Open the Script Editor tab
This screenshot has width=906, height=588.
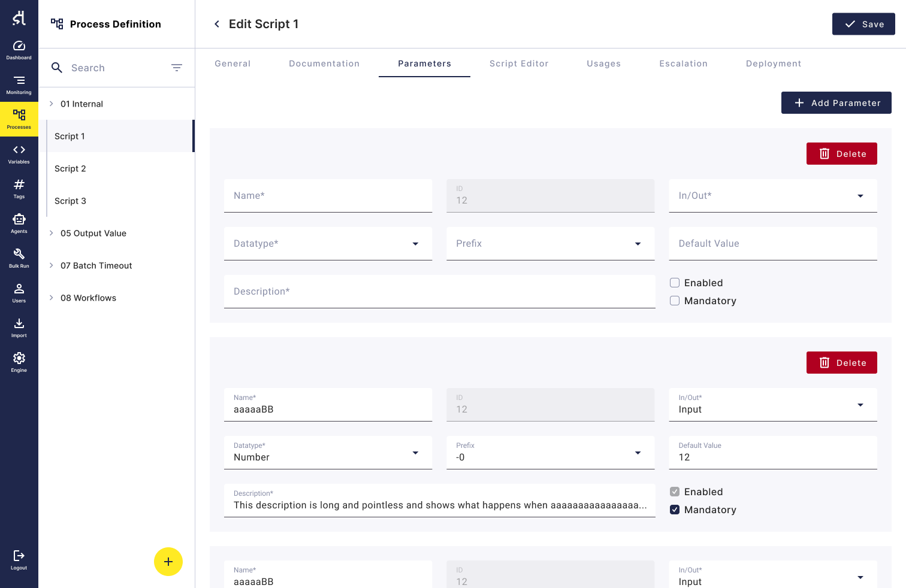519,63
